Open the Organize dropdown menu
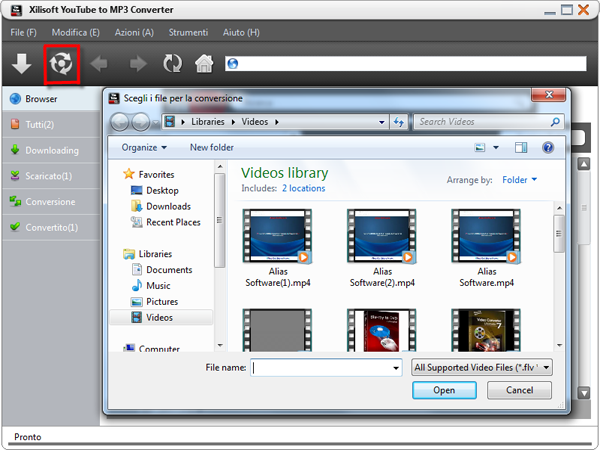600x450 pixels. (x=144, y=147)
